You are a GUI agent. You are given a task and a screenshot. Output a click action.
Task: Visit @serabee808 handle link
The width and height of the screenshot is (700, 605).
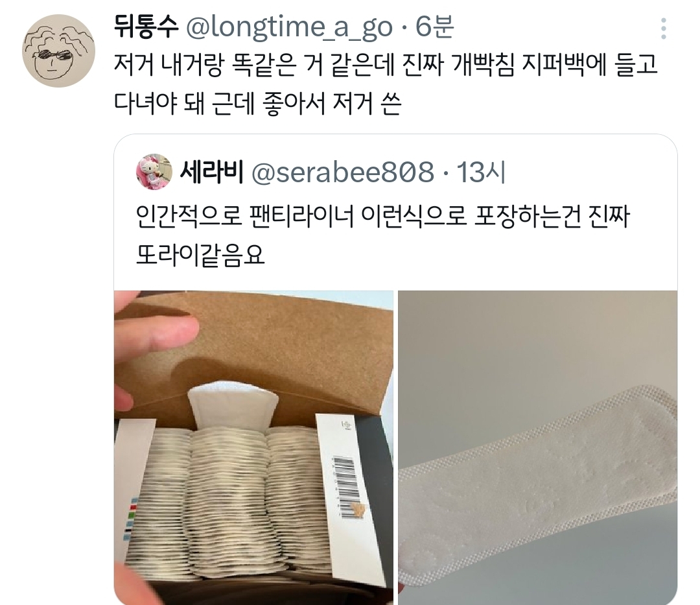pos(343,172)
